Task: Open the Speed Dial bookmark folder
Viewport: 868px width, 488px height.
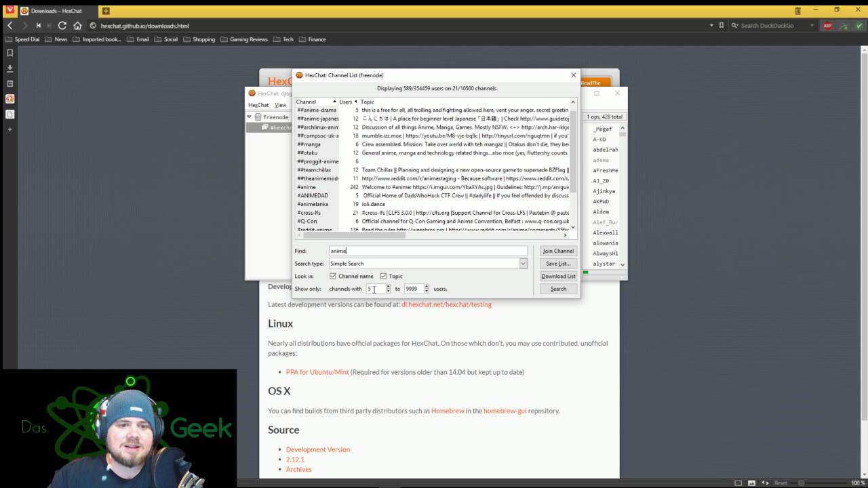Action: (x=22, y=39)
